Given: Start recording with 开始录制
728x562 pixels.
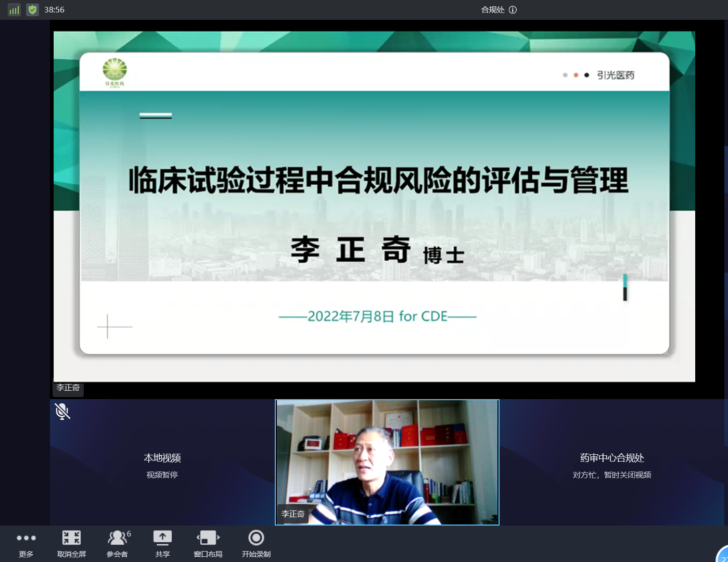Looking at the screenshot, I should click(x=256, y=543).
